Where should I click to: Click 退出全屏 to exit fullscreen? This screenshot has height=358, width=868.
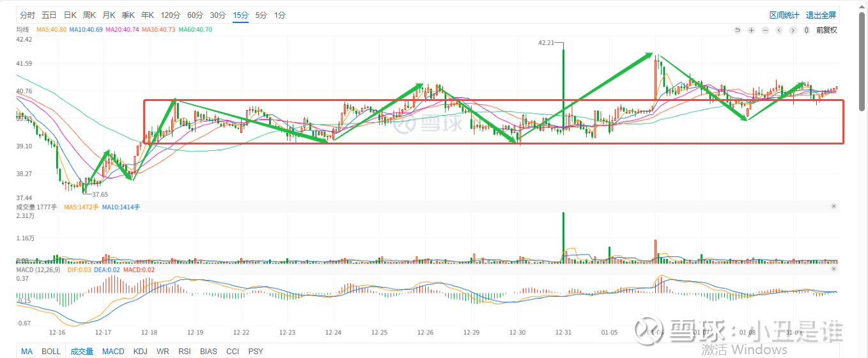click(x=821, y=15)
